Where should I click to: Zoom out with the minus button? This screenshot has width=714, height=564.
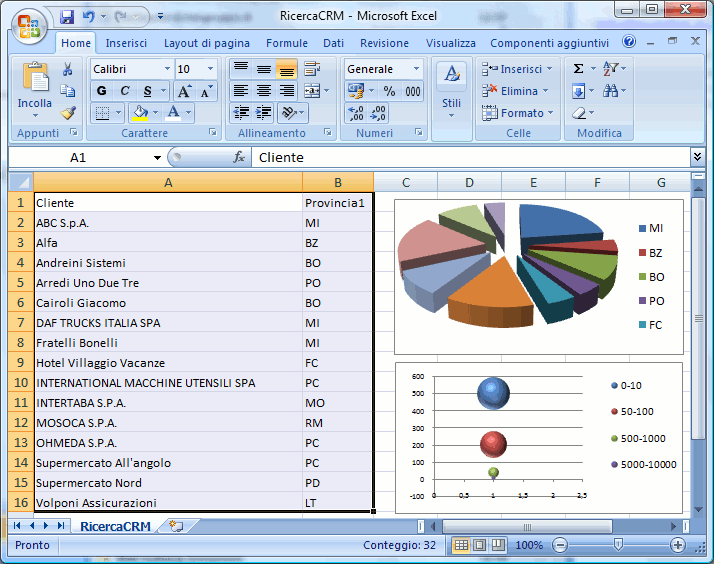(x=560, y=545)
